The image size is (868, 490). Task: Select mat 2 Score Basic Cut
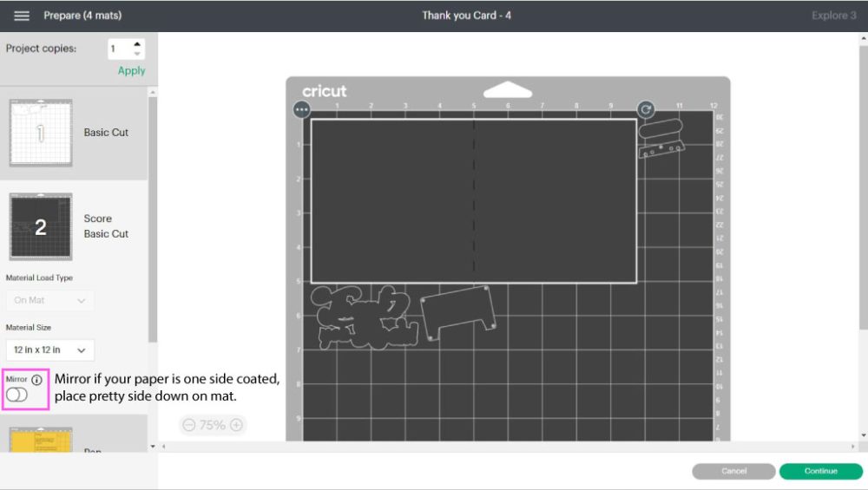point(41,226)
